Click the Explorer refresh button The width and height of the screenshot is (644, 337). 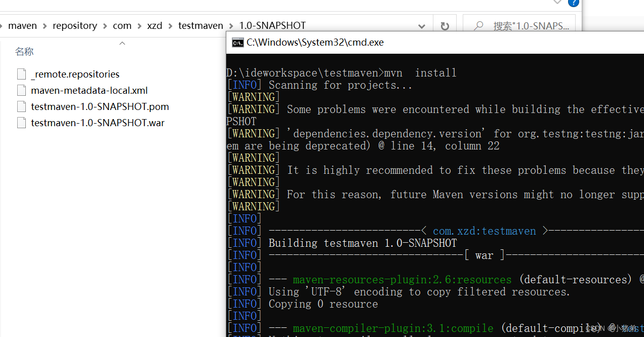(445, 26)
